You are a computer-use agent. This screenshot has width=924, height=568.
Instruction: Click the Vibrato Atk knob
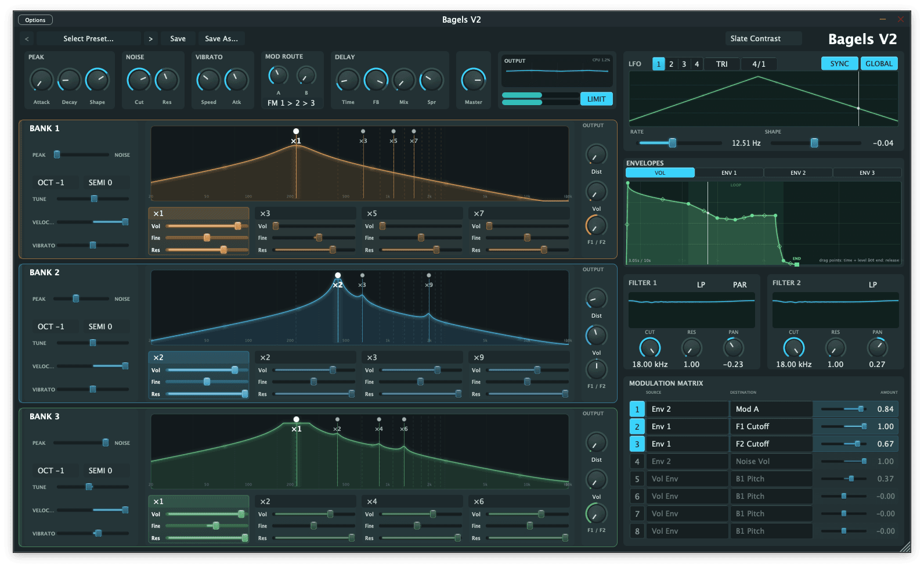point(236,80)
